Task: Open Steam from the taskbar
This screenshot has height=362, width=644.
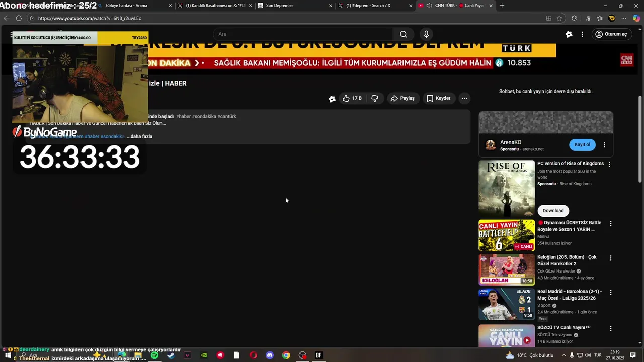Action: 171,355
